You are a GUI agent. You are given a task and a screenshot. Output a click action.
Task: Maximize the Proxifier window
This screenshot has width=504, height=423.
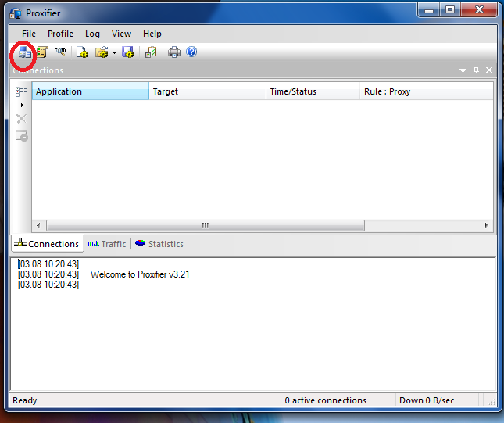click(450, 9)
